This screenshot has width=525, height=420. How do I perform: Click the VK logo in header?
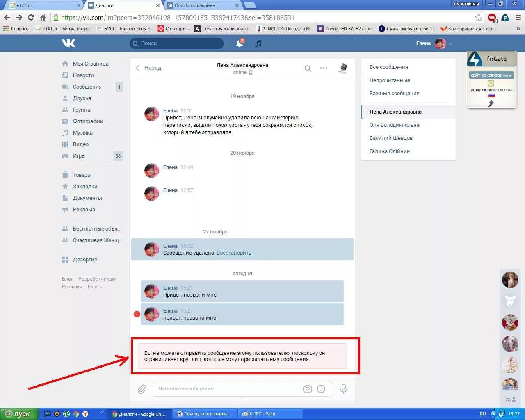click(x=68, y=43)
